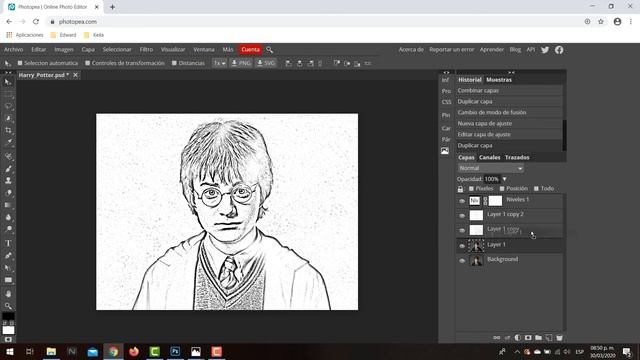Collapse the right panel with >< arrows

(x=511, y=72)
